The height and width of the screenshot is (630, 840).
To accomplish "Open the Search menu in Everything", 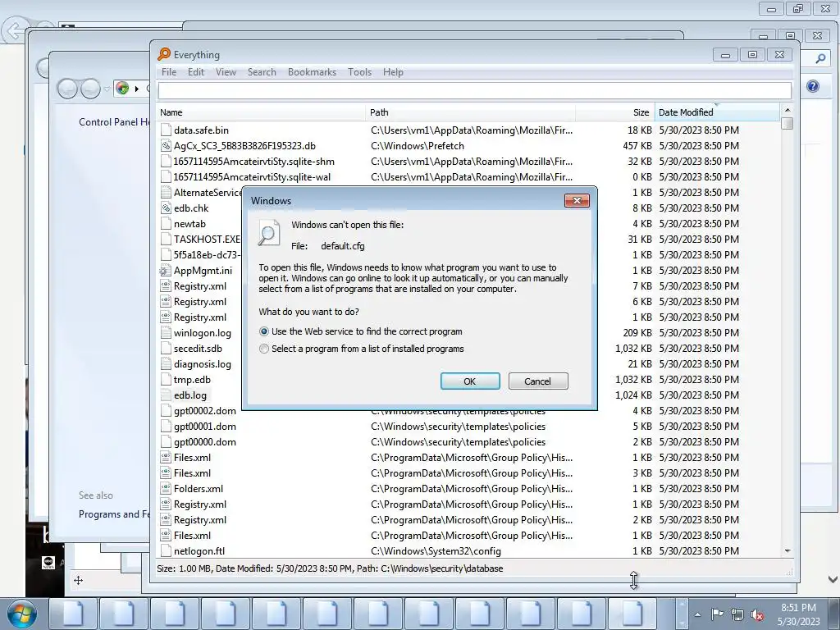I will [x=262, y=72].
